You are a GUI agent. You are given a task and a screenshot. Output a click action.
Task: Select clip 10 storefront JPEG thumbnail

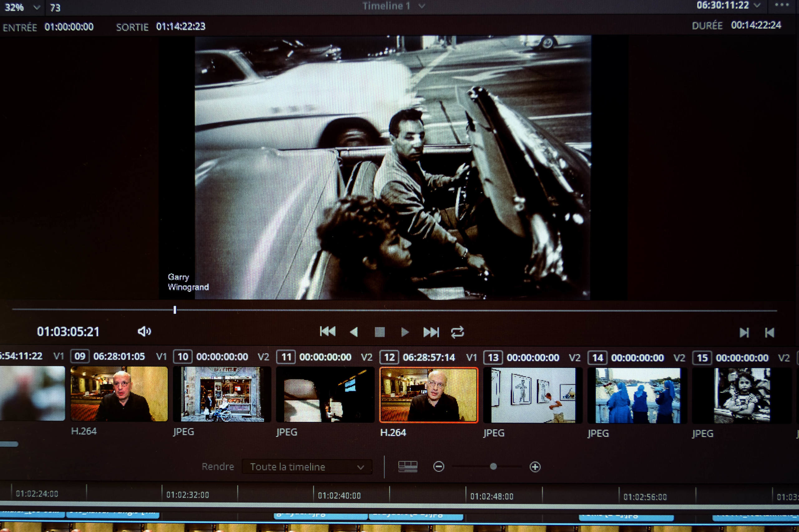(222, 394)
